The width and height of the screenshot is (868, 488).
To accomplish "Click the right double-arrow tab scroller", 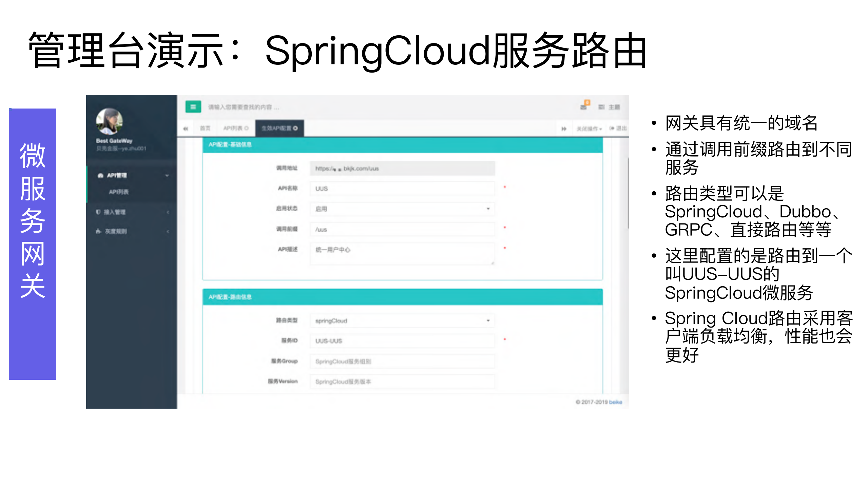I will 564,128.
